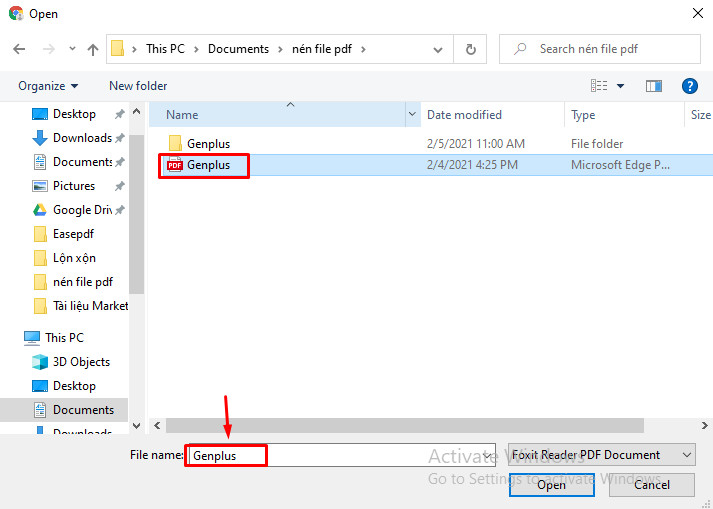
Task: Click the Microsoft Edge P... type cell
Action: 620,165
